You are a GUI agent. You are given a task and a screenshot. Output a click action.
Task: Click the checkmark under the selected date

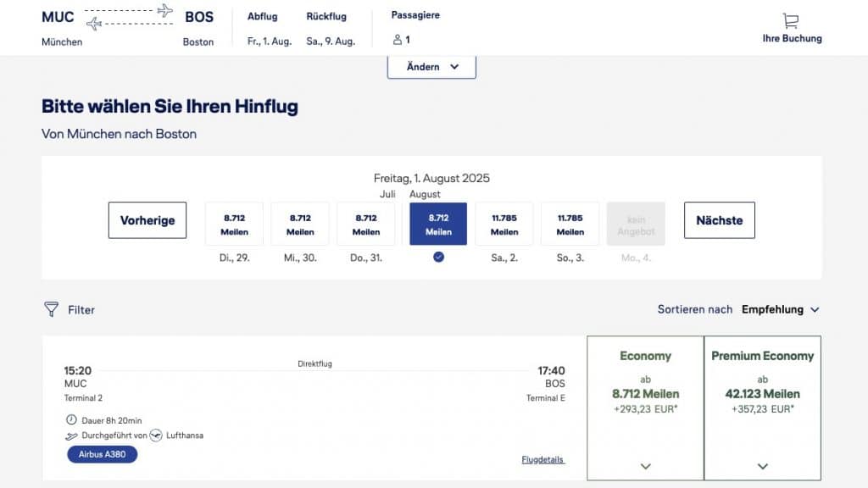(x=437, y=257)
